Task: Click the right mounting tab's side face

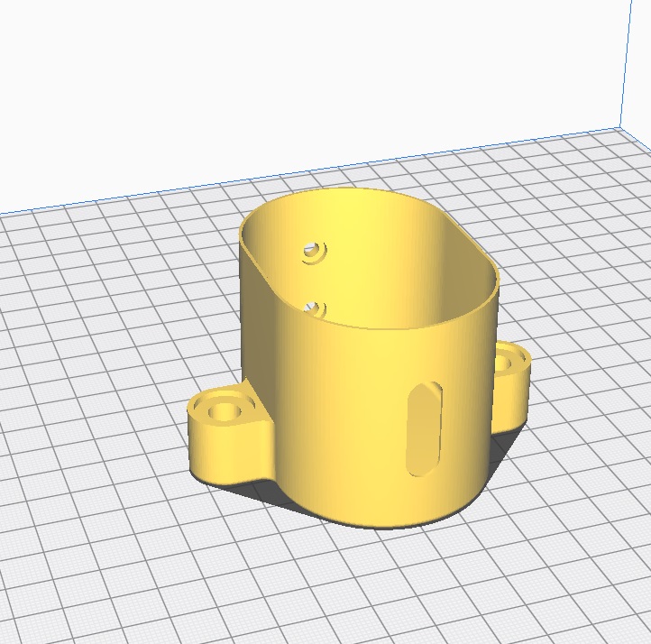Action: tap(510, 397)
